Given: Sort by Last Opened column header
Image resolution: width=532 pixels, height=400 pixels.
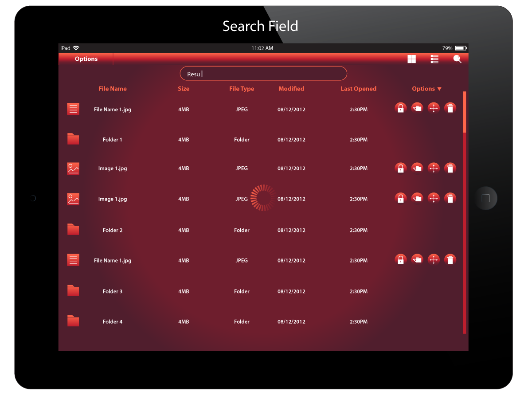Looking at the screenshot, I should 358,89.
